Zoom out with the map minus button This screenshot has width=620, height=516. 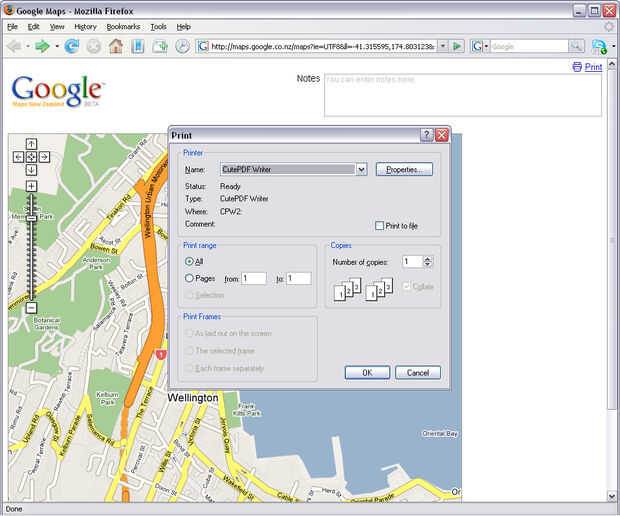(x=31, y=308)
